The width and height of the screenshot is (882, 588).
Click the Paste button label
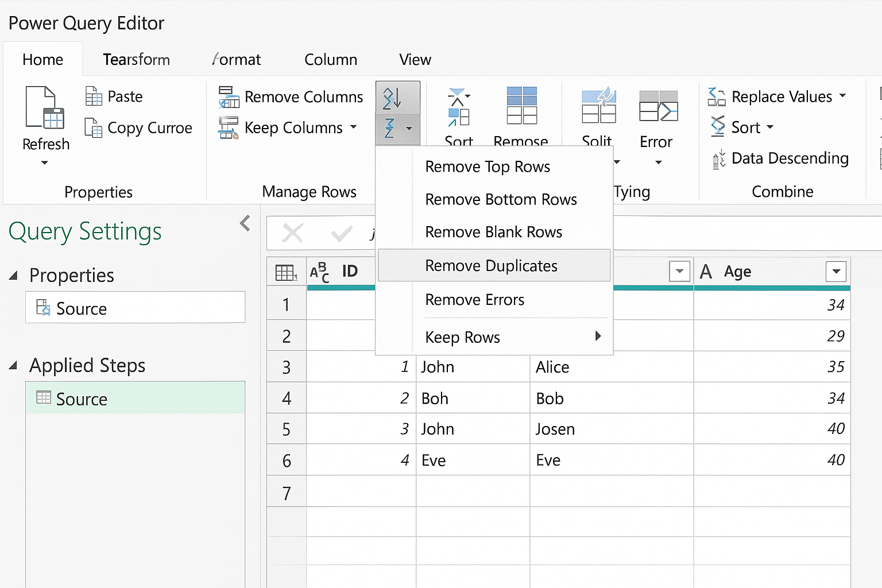coord(125,96)
